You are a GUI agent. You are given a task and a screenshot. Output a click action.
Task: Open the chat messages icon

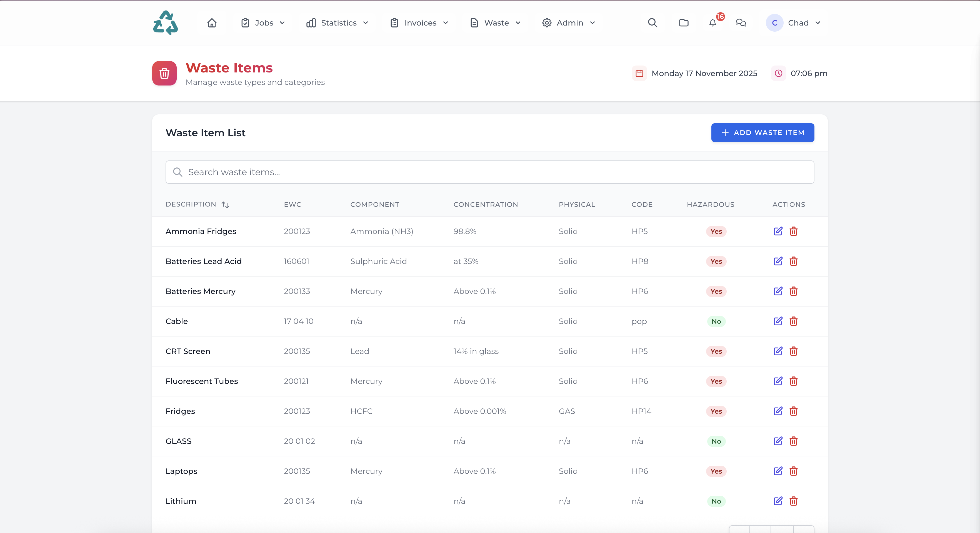741,23
